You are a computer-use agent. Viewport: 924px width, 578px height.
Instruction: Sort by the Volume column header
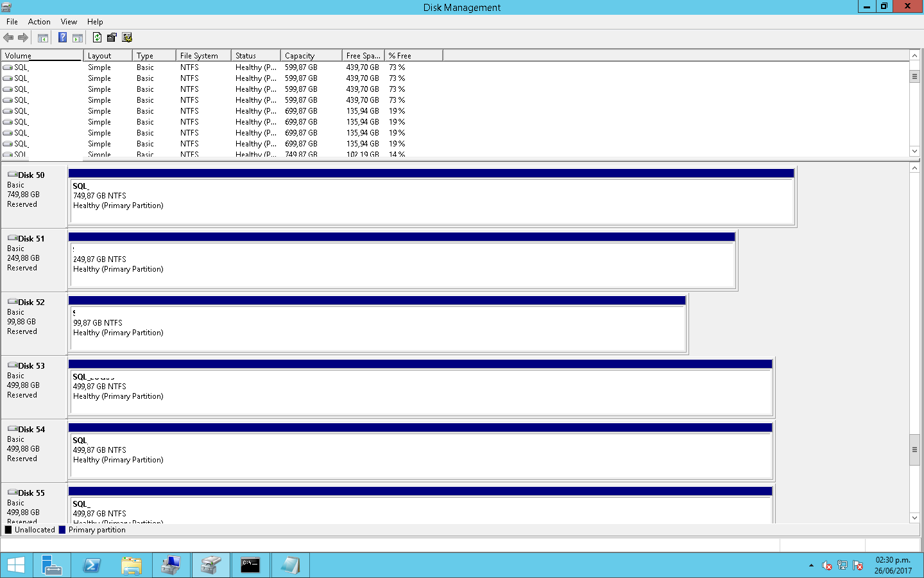coord(42,56)
